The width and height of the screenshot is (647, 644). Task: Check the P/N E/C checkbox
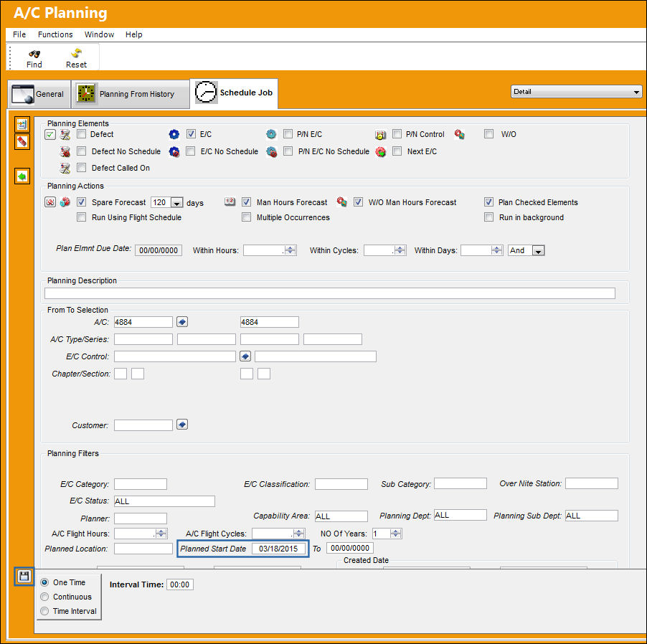coord(288,134)
